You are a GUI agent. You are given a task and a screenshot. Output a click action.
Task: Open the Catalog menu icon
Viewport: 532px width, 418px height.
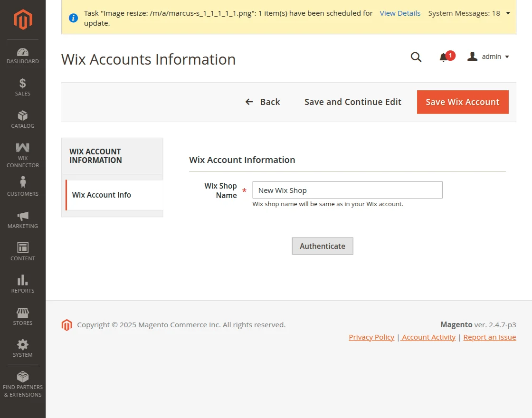pyautogui.click(x=22, y=118)
